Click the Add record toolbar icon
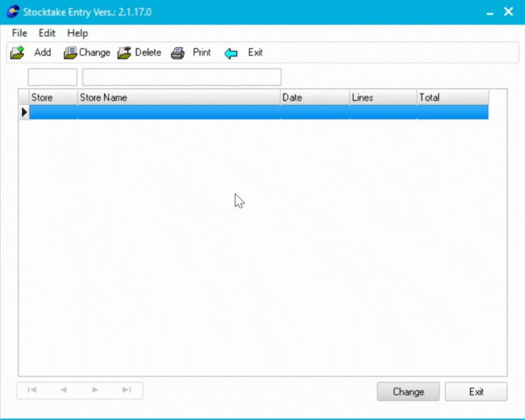The width and height of the screenshot is (525, 420). tap(17, 53)
